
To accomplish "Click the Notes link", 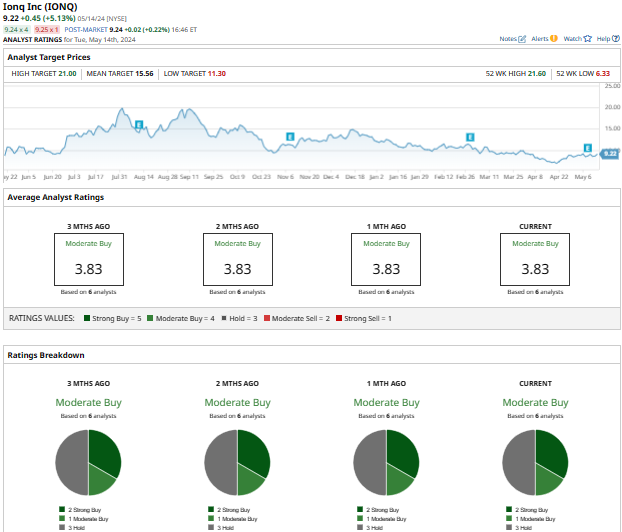I will click(508, 38).
